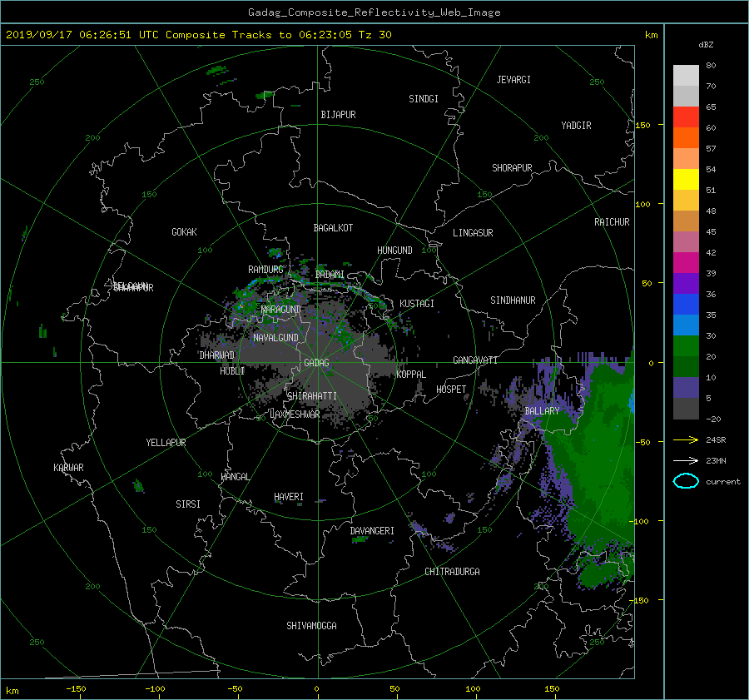Click the dBZ legend heading

click(706, 45)
